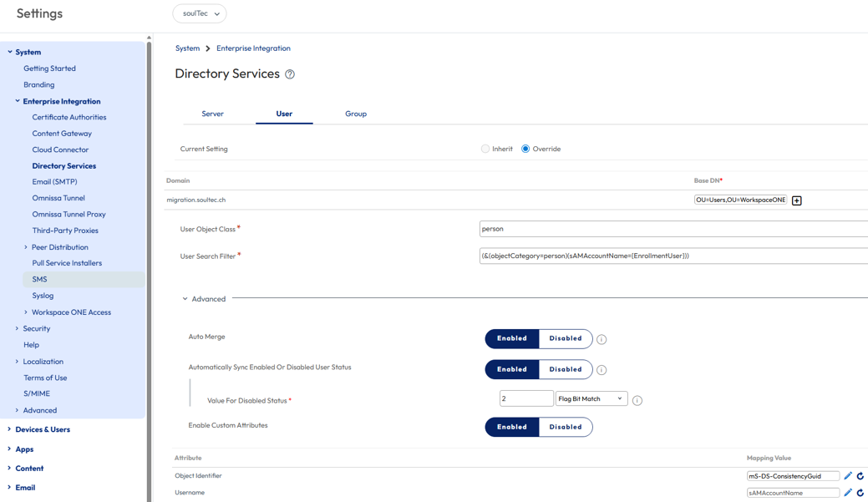Add a Base DN with plus icon

point(797,200)
